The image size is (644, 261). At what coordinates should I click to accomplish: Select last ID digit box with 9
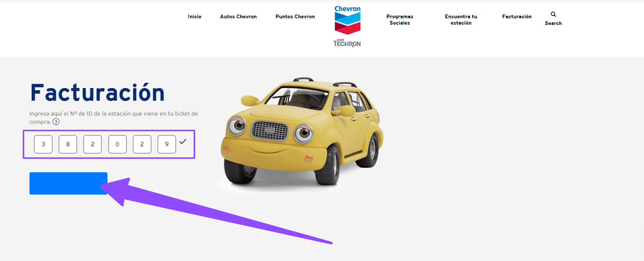click(x=167, y=144)
